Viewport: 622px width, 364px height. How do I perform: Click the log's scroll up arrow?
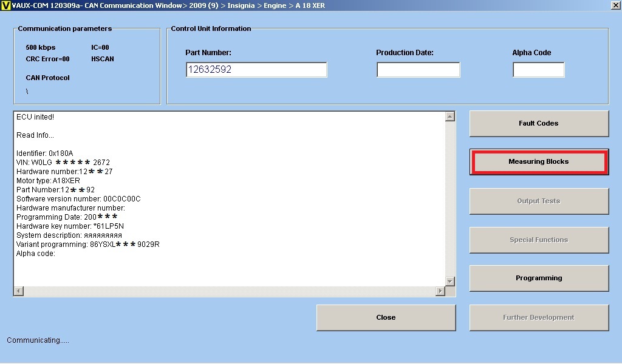point(450,116)
